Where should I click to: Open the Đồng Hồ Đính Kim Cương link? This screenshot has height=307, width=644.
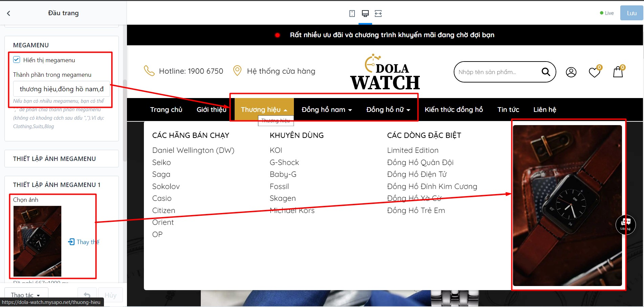pos(432,186)
